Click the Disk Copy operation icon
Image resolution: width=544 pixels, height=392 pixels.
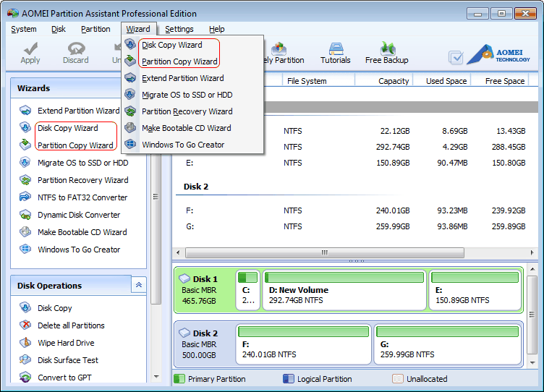(x=25, y=307)
